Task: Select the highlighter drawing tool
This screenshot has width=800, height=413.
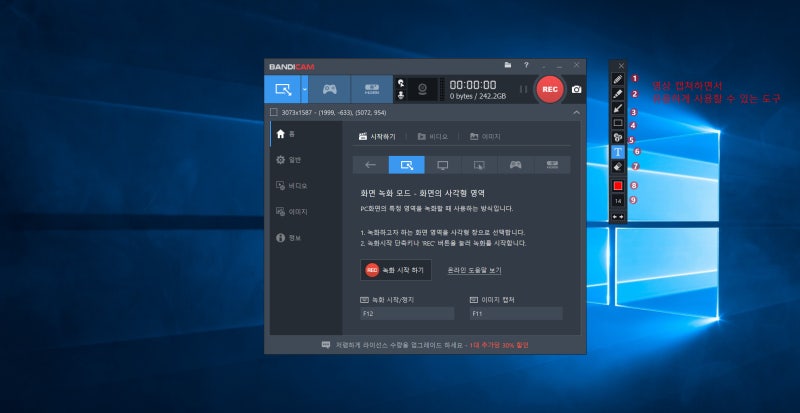Action: tap(618, 94)
